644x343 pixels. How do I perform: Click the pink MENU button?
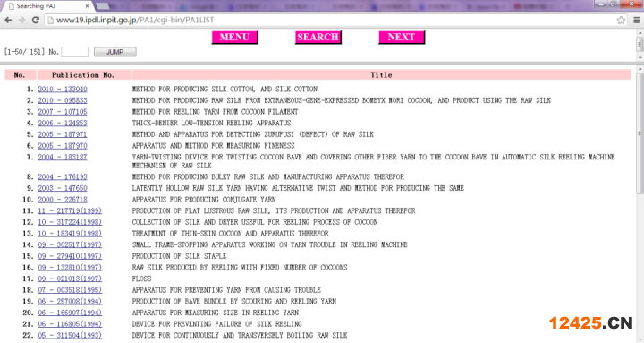234,37
